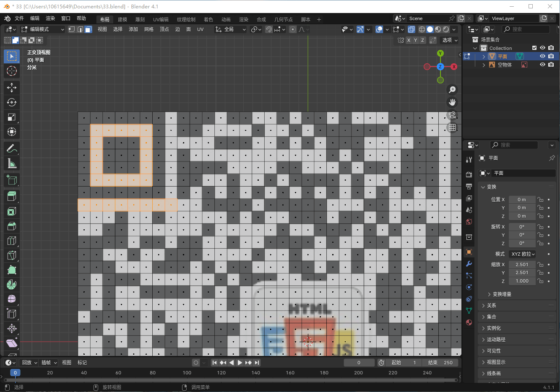This screenshot has height=392, width=560.
Task: Click the pan view hand icon
Action: tap(452, 102)
